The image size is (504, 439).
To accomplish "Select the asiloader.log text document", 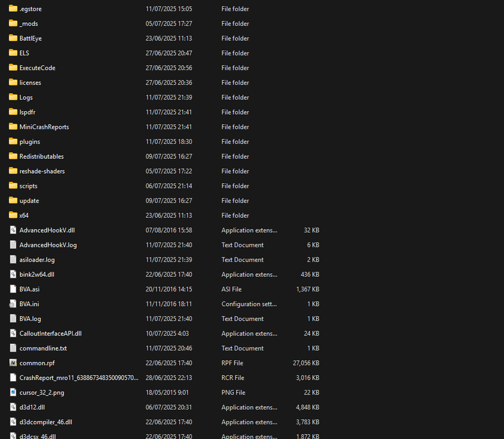I will pyautogui.click(x=13, y=259).
